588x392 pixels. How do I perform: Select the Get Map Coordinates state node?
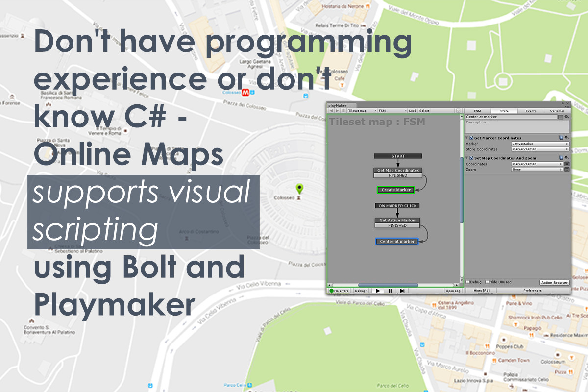398,170
